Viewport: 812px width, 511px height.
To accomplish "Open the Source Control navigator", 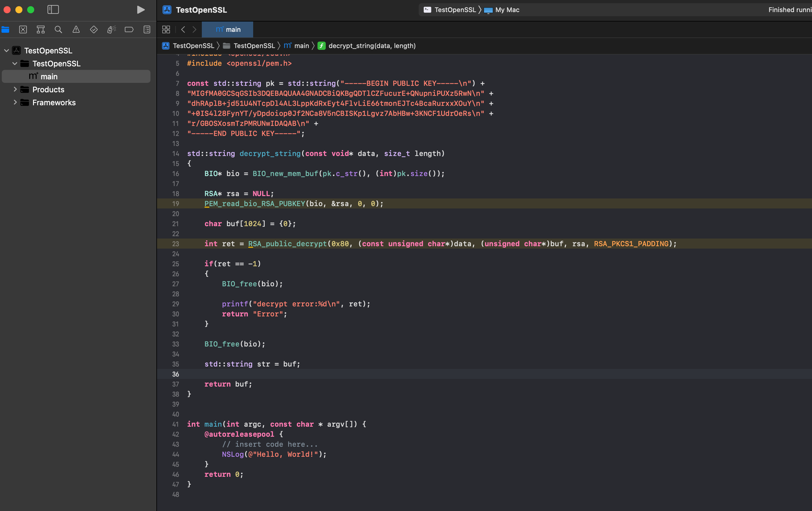I will 23,30.
